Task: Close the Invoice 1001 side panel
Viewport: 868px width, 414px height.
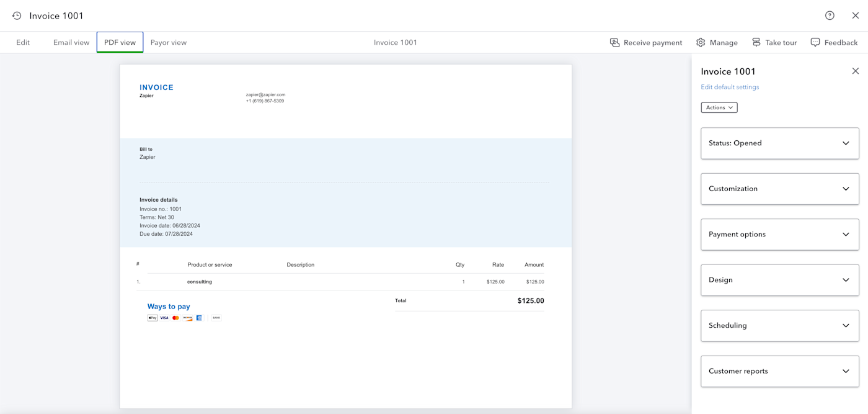Action: pyautogui.click(x=856, y=71)
